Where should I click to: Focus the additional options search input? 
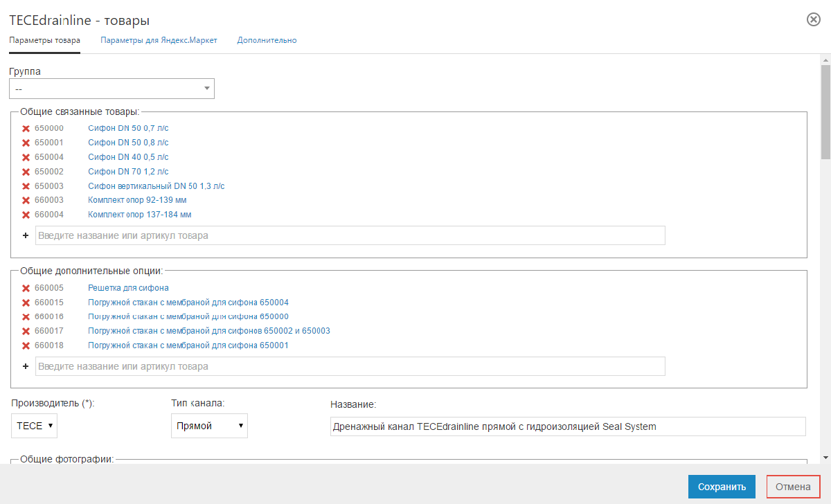pyautogui.click(x=350, y=366)
